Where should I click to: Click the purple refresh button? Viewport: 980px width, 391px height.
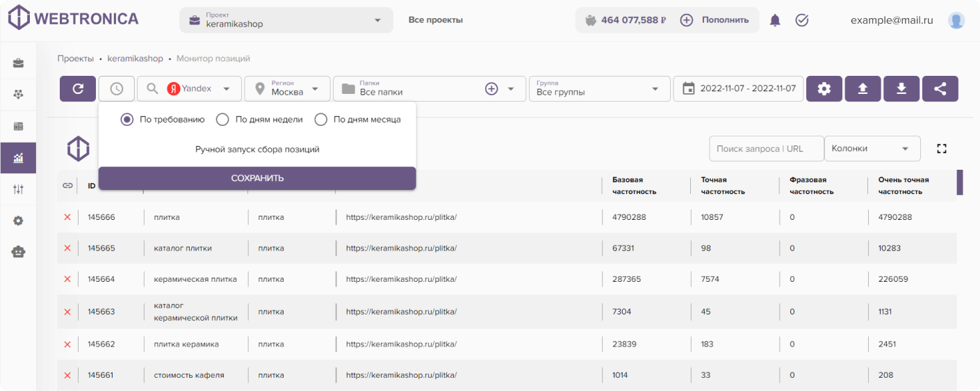pyautogui.click(x=78, y=88)
